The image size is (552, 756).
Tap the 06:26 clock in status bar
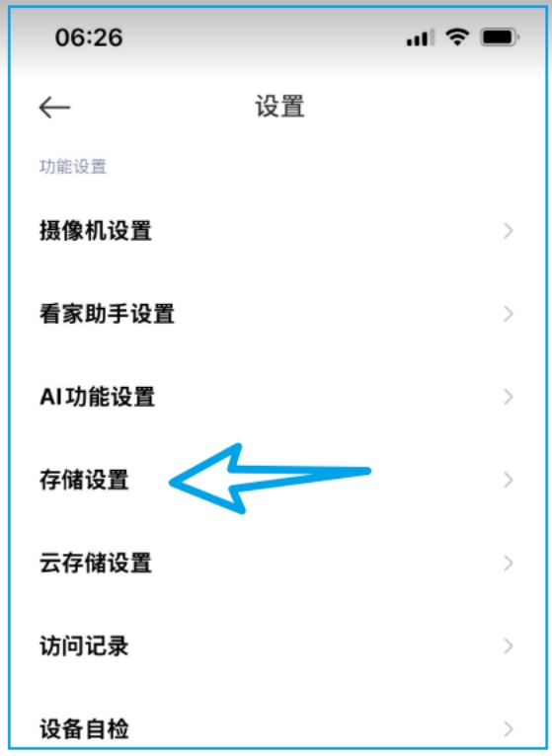pos(89,38)
